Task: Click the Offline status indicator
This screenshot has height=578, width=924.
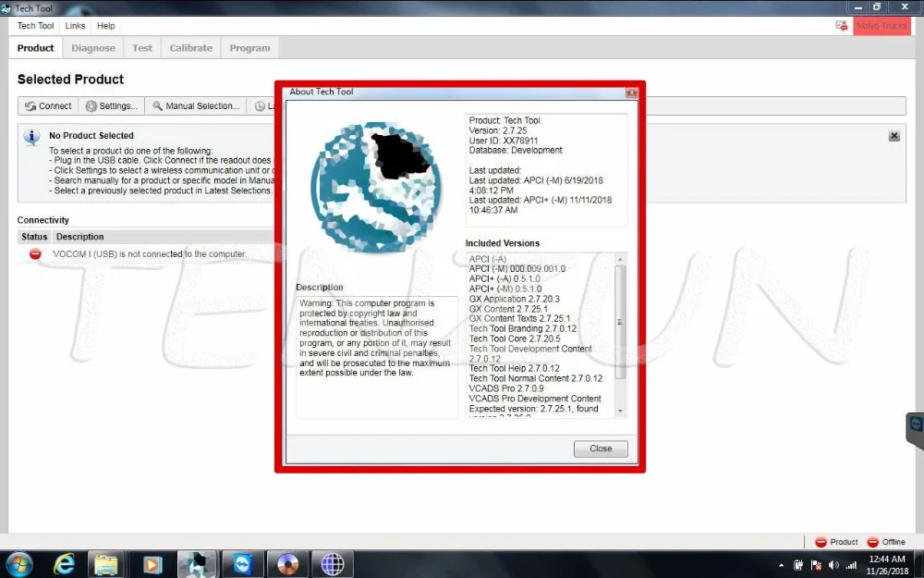Action: (886, 542)
